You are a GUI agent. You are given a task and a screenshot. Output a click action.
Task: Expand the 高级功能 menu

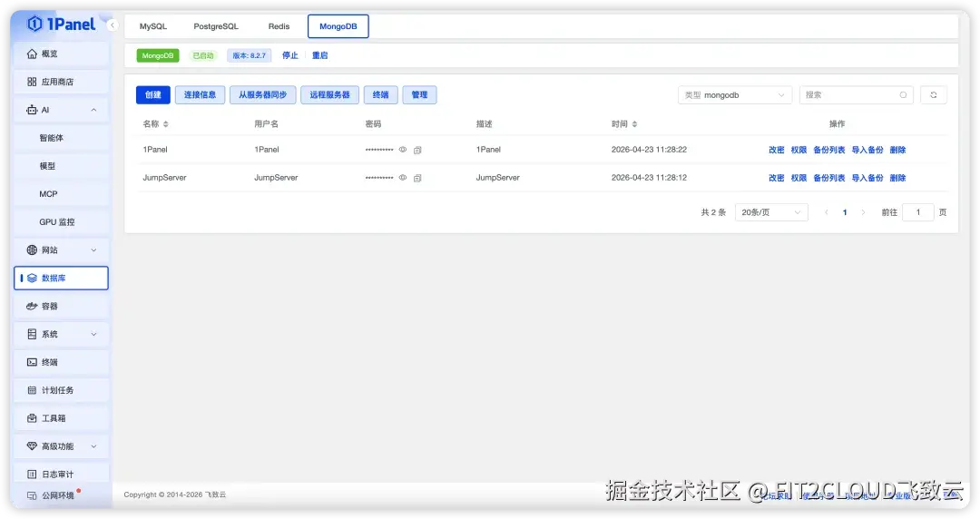[62, 446]
